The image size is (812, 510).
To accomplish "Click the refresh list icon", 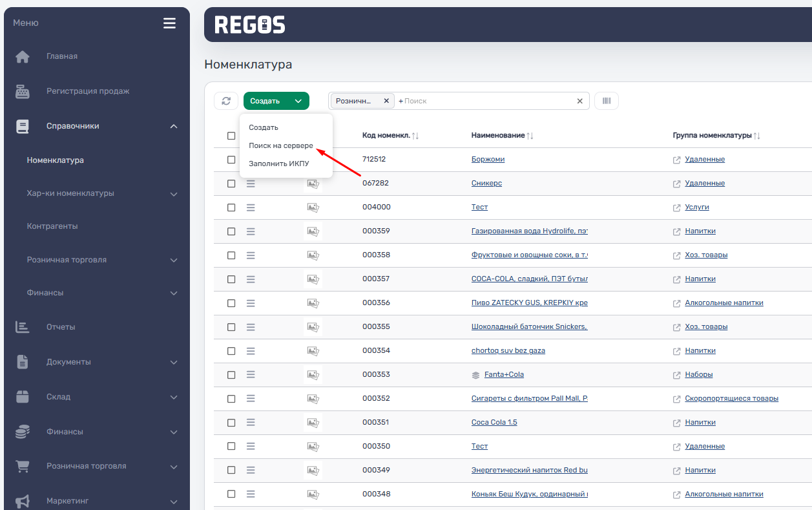I will coord(225,101).
